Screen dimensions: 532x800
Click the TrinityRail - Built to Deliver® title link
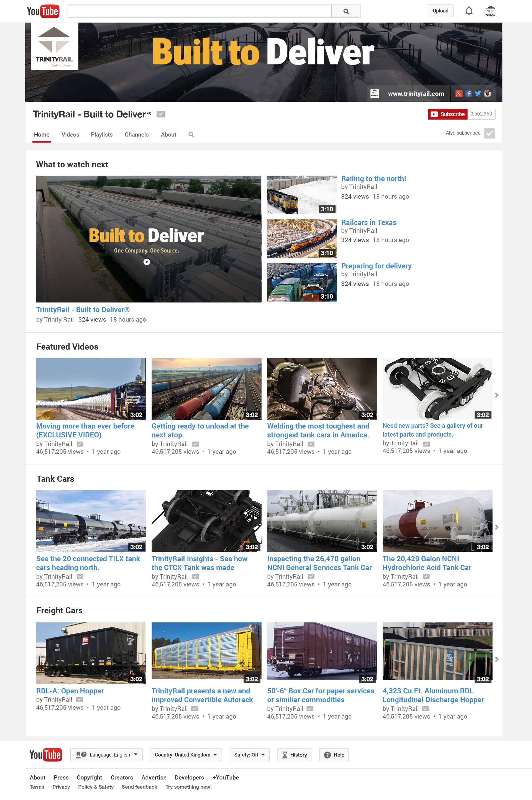[x=83, y=310]
